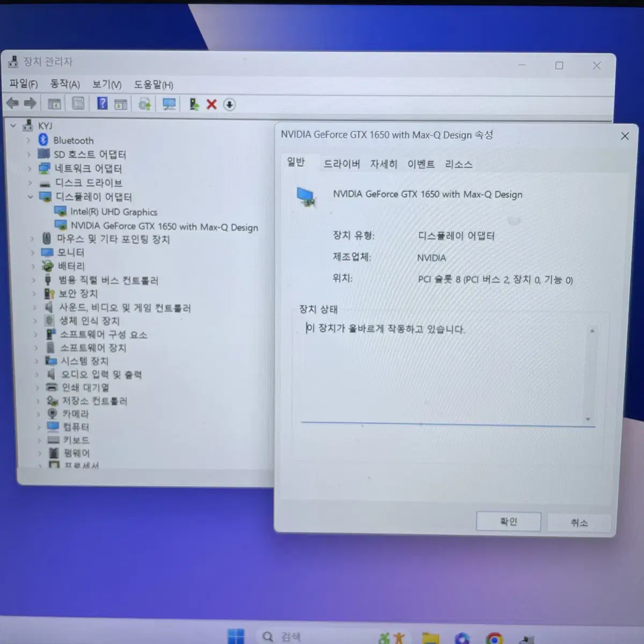644x644 pixels.
Task: Click the 생체 인식 장치 category icon
Action: (x=49, y=320)
